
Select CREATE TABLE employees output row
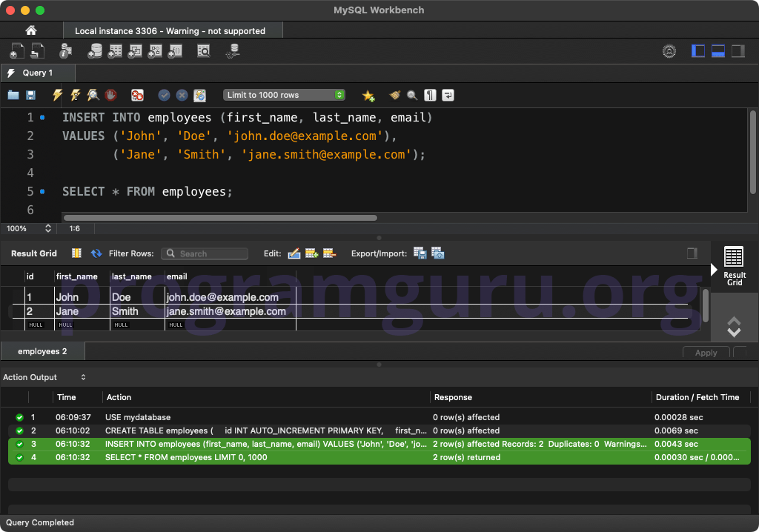379,430
